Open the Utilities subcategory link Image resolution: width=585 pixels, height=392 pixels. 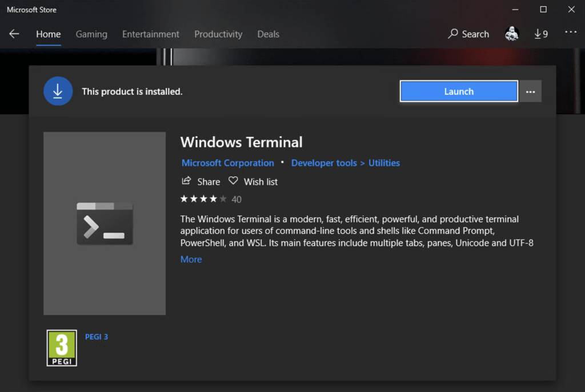(x=384, y=163)
